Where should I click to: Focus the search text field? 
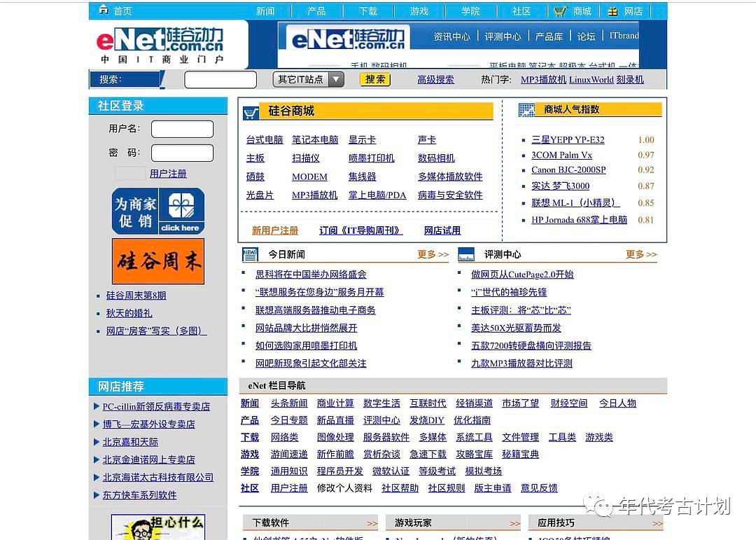(220, 80)
